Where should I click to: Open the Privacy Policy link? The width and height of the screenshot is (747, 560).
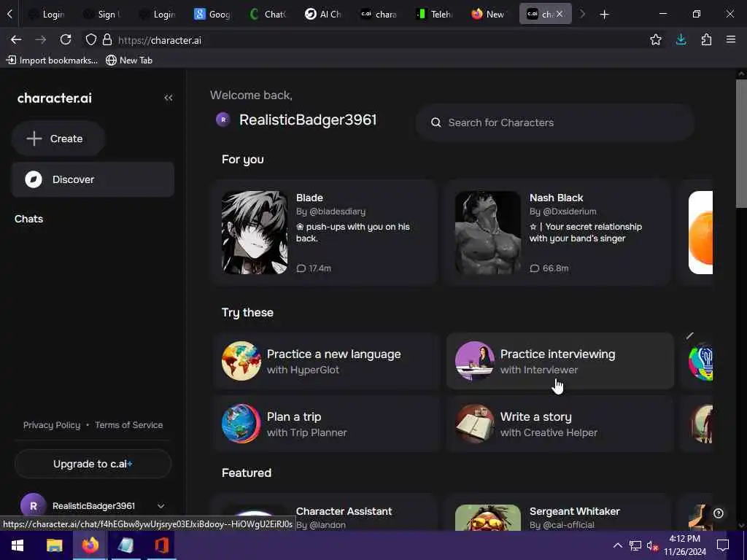coord(52,425)
